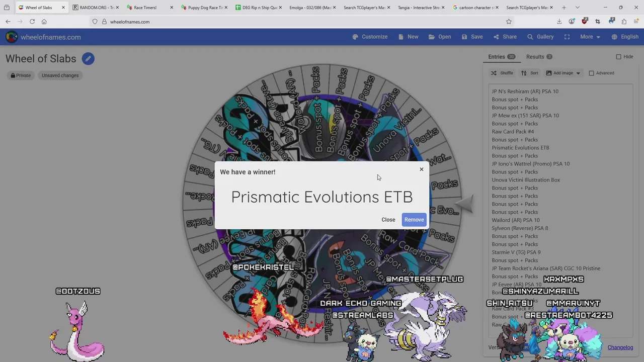This screenshot has height=362, width=644.
Task: Click entry 'JP Iono's Wattrel (Promo) PSA 10'
Action: (x=531, y=164)
